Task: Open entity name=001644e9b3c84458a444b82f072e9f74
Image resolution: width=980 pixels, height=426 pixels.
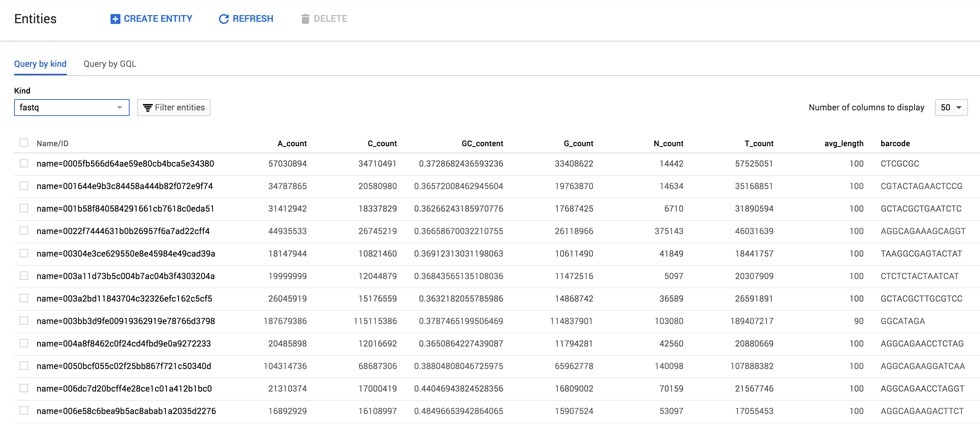Action: point(124,186)
